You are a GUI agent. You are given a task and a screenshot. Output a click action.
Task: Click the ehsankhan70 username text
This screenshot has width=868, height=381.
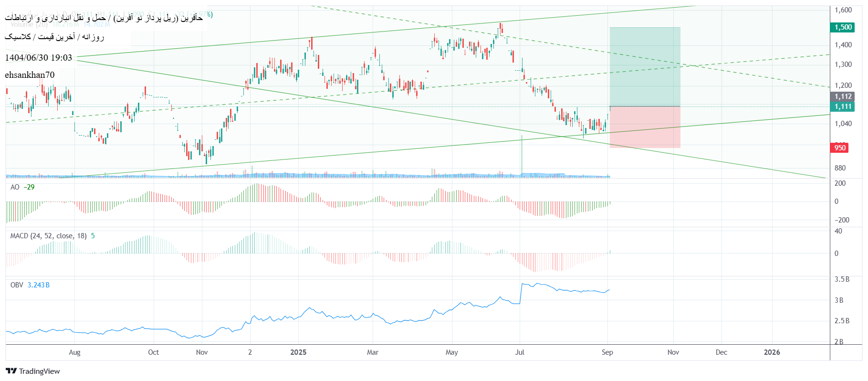[x=30, y=75]
